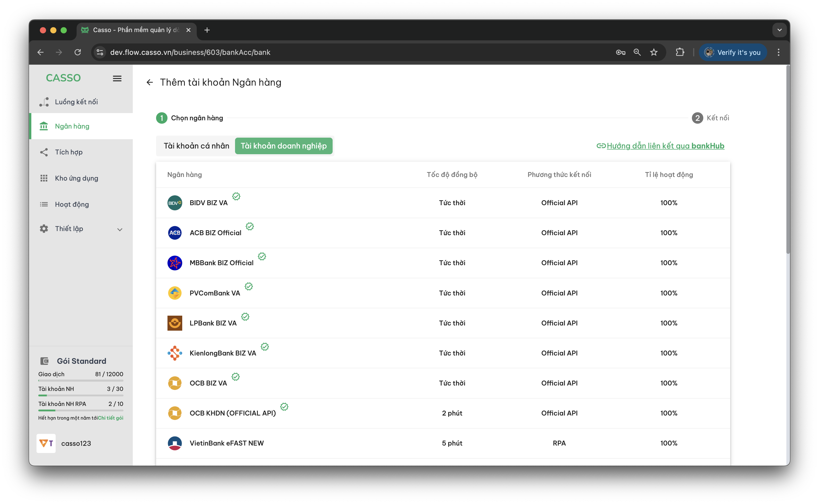This screenshot has width=819, height=504.
Task: Click the Verify it's you button
Action: [x=733, y=52]
